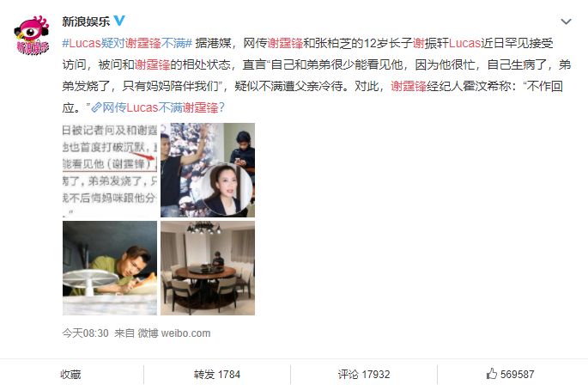Click the 569587 like count
This screenshot has height=391, width=588.
pos(517,375)
